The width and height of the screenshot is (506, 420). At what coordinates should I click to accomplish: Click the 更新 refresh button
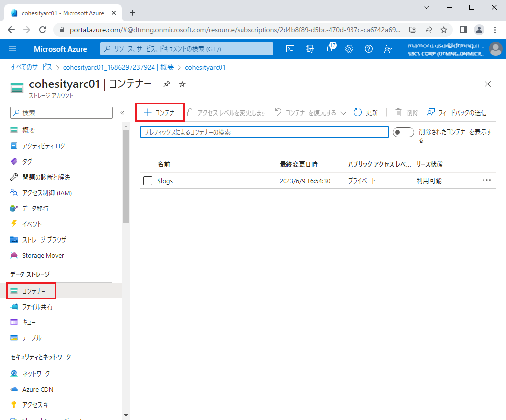(366, 113)
